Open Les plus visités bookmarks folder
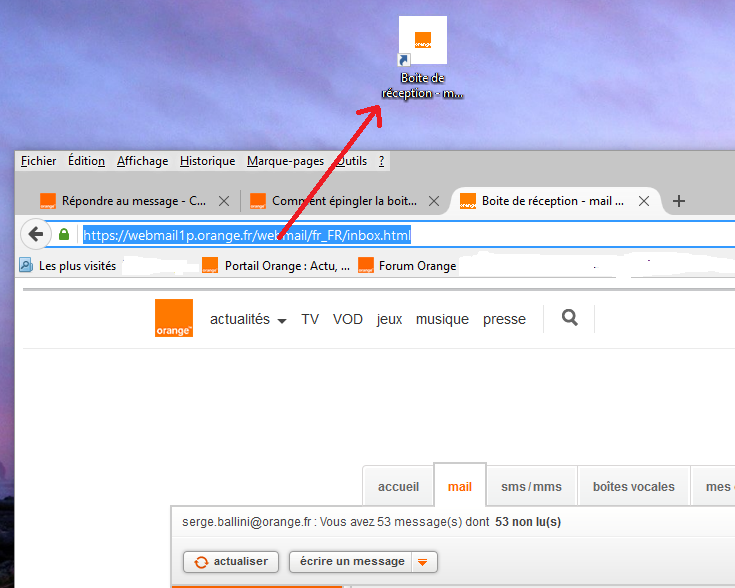Screen dimensions: 735x588 (68, 266)
